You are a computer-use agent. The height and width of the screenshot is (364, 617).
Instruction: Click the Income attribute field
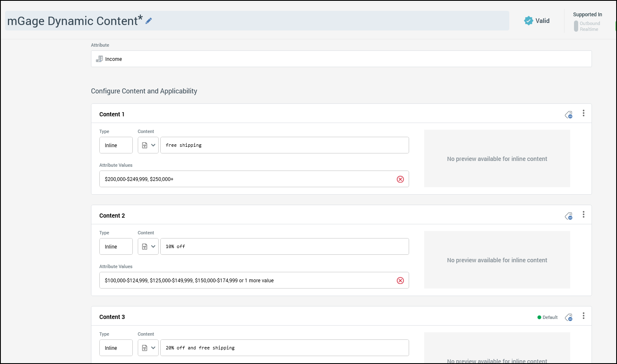coord(341,59)
